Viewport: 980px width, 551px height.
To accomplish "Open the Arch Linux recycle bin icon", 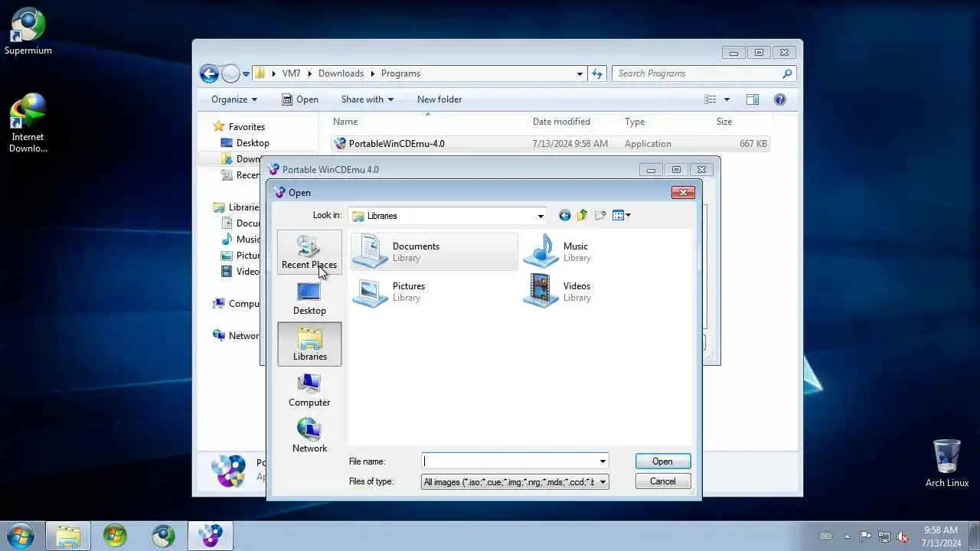I will [x=947, y=464].
